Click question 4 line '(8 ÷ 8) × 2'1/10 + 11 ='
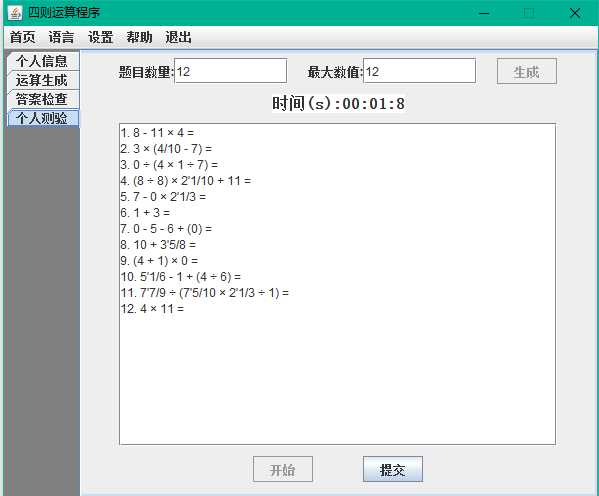Screen dimensions: 599x496 [x=186, y=181]
